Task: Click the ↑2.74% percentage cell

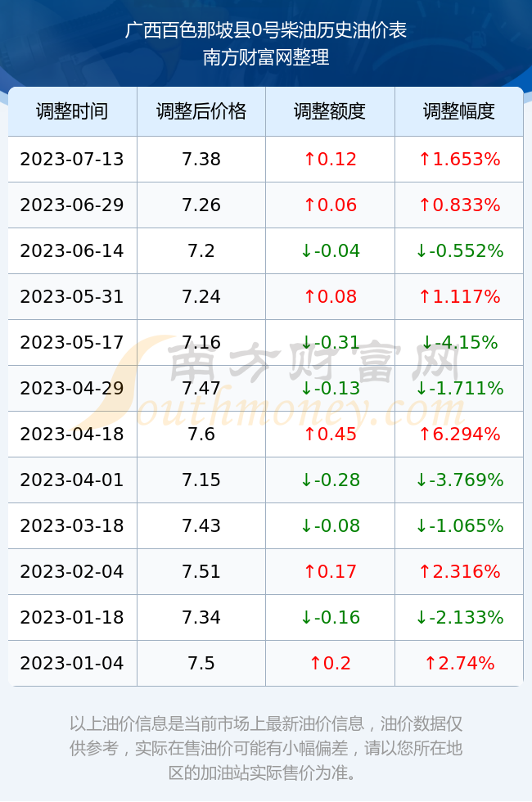Action: coord(459,663)
